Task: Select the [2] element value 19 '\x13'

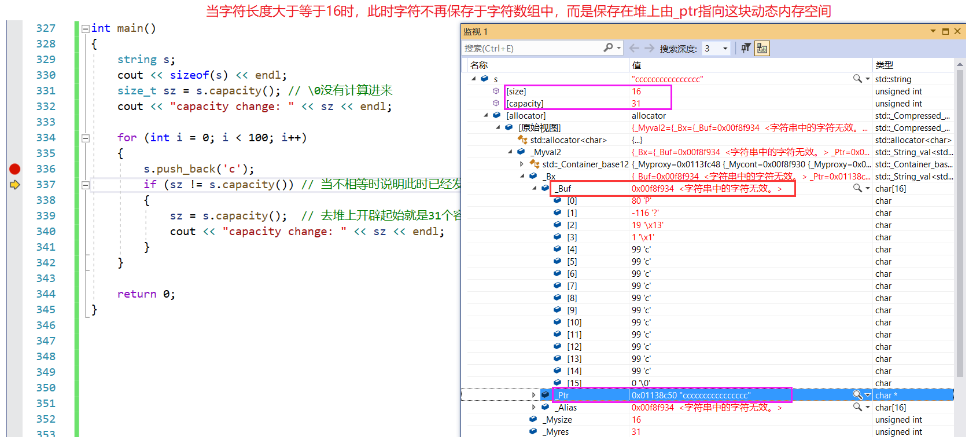Action: point(647,225)
